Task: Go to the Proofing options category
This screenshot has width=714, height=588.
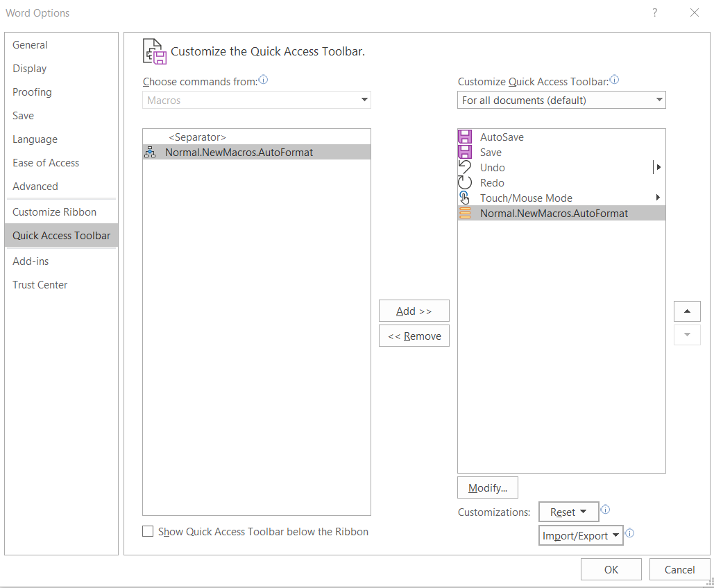Action: (x=32, y=92)
